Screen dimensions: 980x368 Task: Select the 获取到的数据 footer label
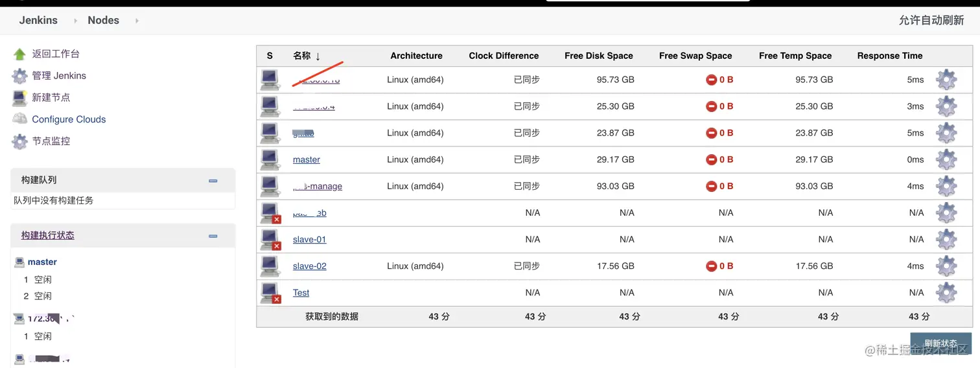coord(332,316)
